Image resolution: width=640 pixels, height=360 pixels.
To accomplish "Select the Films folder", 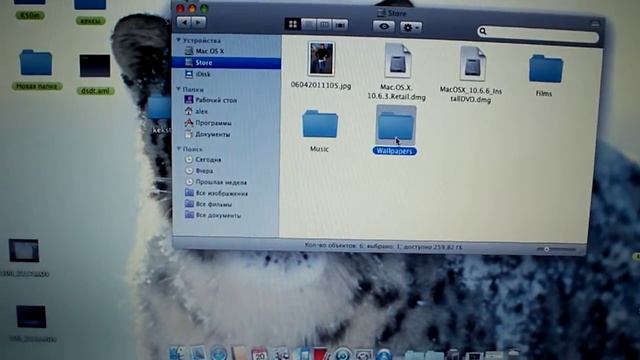I will pos(546,69).
